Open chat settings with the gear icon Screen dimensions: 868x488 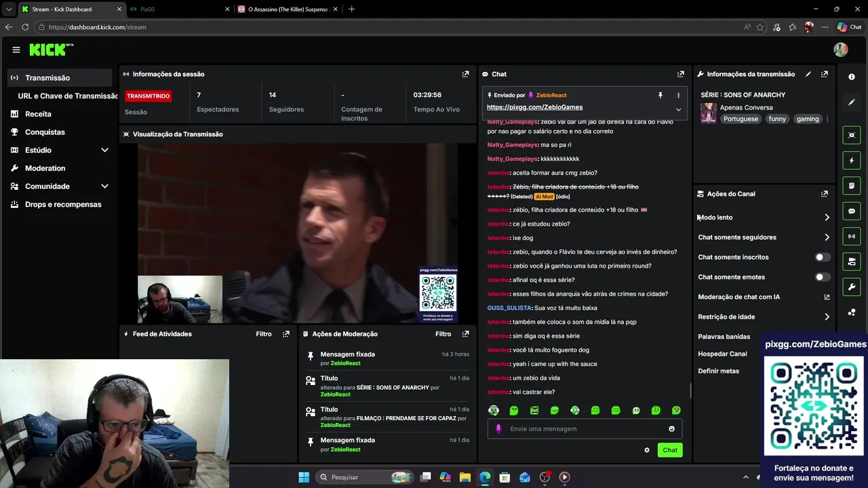point(646,450)
